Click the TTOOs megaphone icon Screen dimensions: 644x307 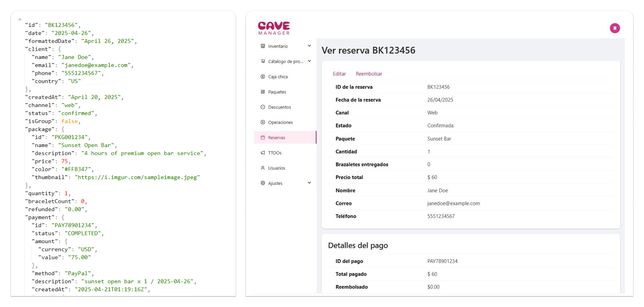[263, 153]
